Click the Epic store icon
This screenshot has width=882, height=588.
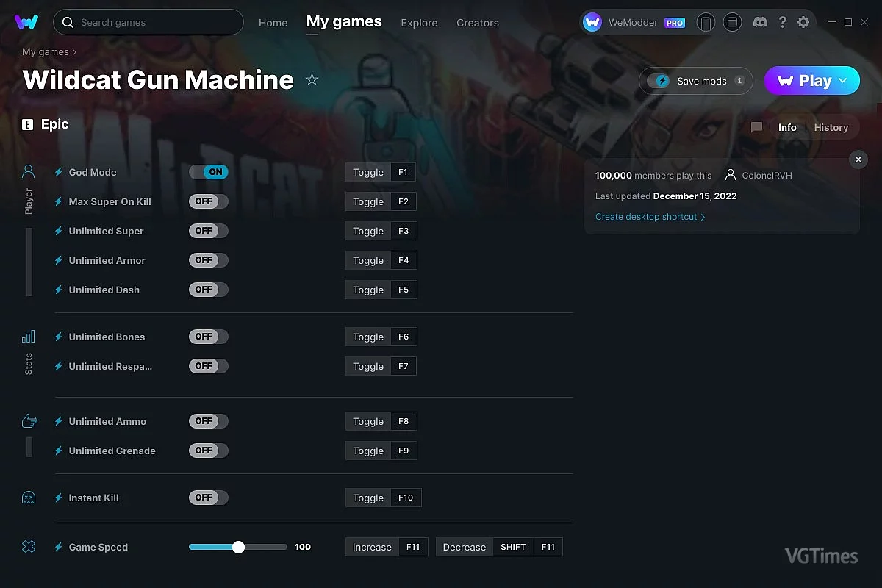coord(28,124)
